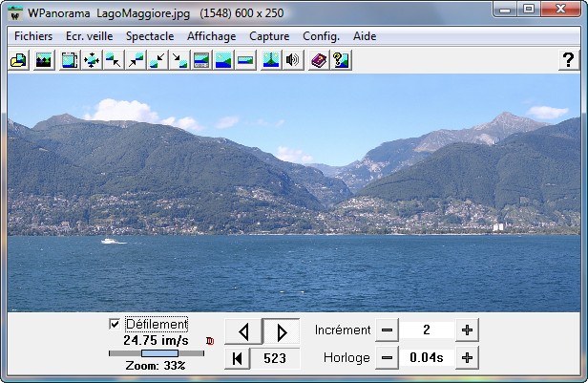Decrease Incrément with minus button
Viewport: 588px width, 383px height.
point(387,330)
